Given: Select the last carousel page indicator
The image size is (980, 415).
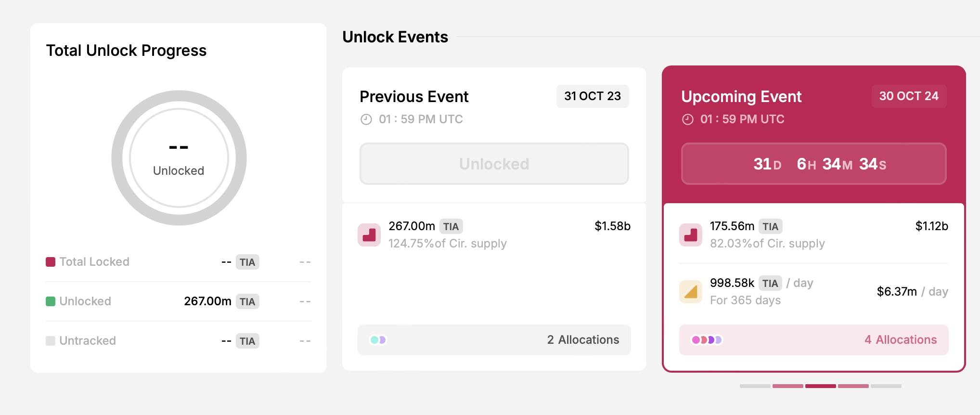Looking at the screenshot, I should pos(886,386).
